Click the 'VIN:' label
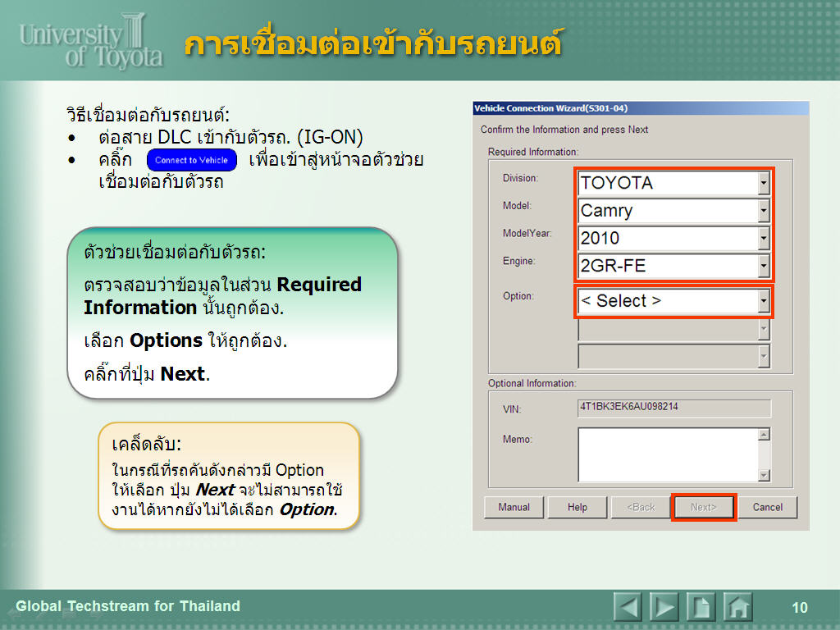840x630 pixels. [512, 409]
